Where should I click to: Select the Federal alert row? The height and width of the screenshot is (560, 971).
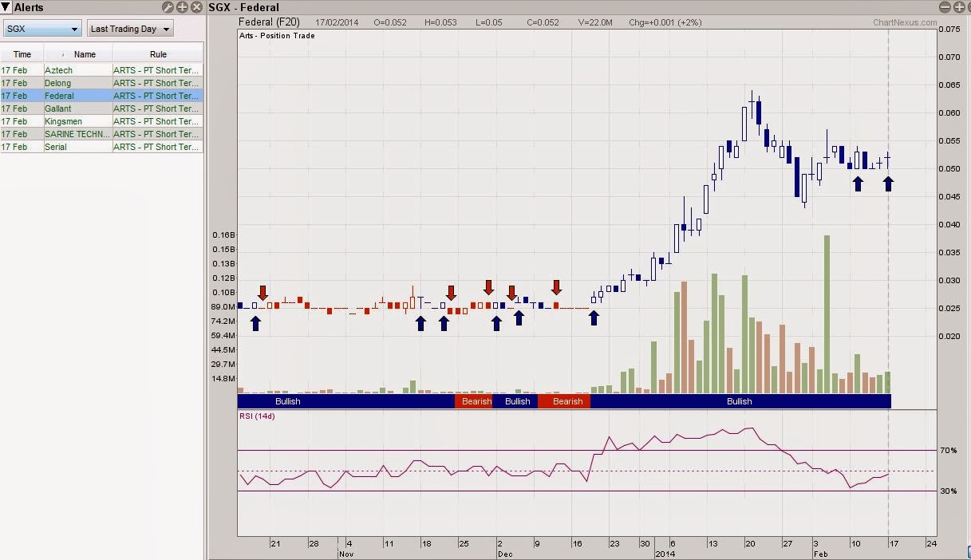coord(101,96)
